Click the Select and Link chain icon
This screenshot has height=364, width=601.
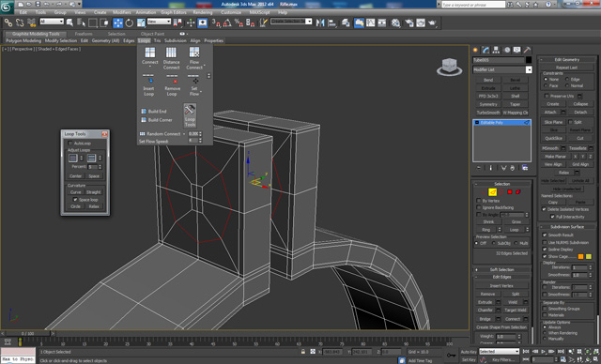point(8,23)
